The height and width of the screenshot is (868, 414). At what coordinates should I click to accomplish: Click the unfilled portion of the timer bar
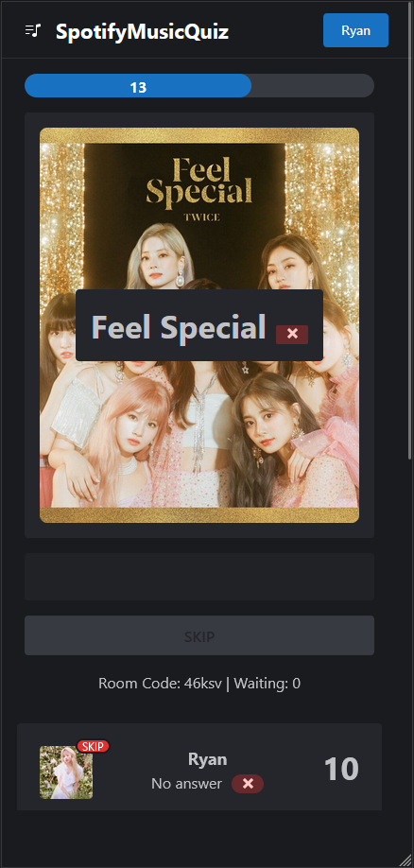point(313,86)
